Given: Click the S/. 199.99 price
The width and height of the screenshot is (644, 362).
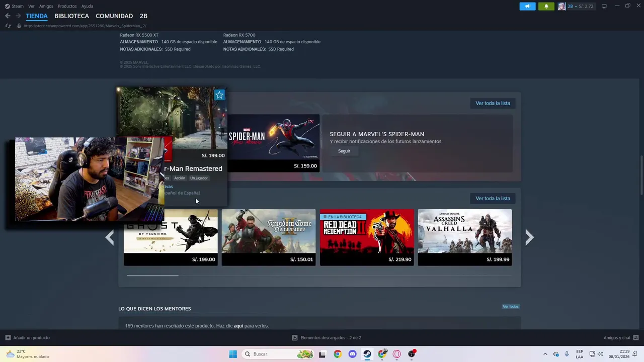Looking at the screenshot, I should [498, 259].
